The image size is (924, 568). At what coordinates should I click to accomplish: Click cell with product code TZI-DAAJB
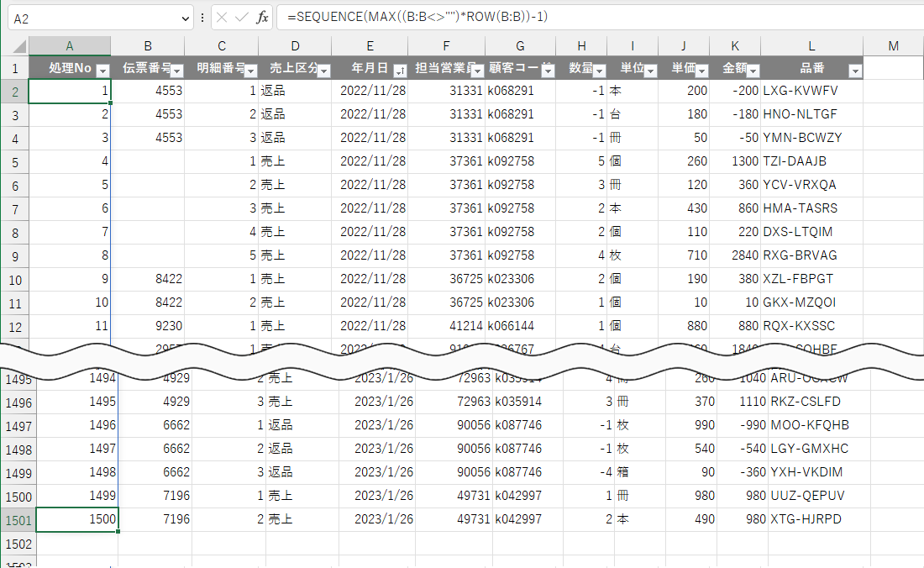pyautogui.click(x=811, y=161)
